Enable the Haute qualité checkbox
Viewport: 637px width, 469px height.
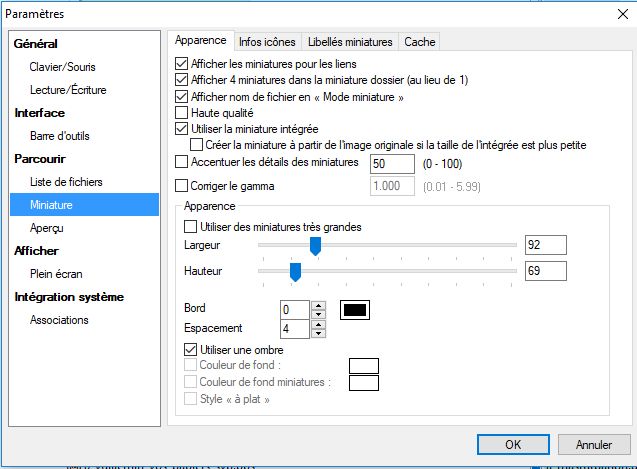(x=181, y=113)
